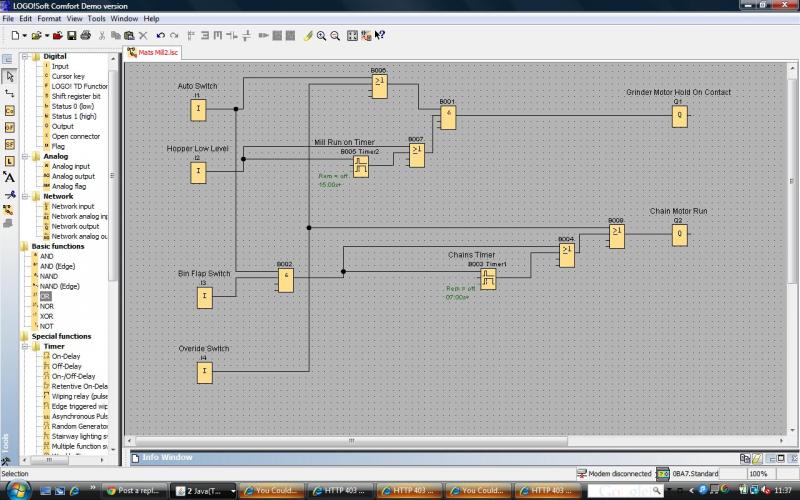Click the context-sensitive Help icon
Image resolution: width=800 pixels, height=500 pixels.
[x=380, y=35]
